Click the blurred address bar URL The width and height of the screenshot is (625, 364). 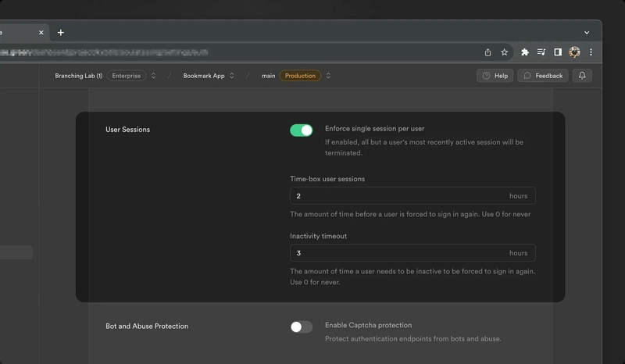[105, 52]
